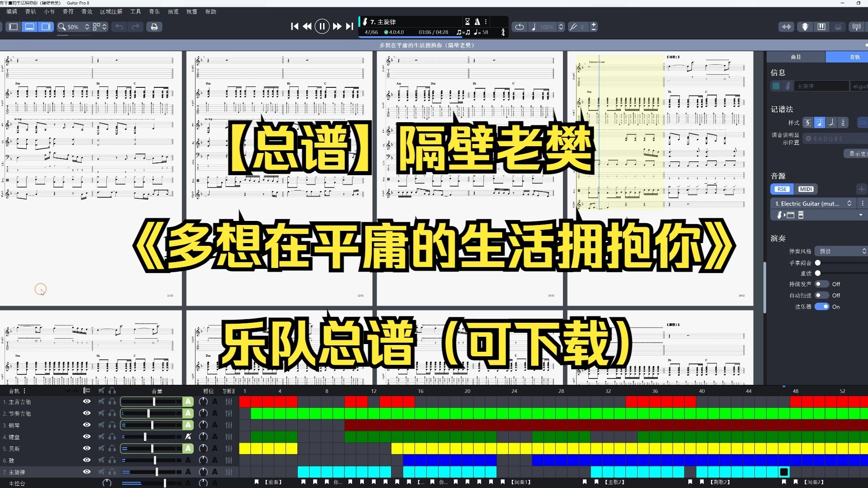
Task: Jump to the first bar
Action: tap(295, 27)
